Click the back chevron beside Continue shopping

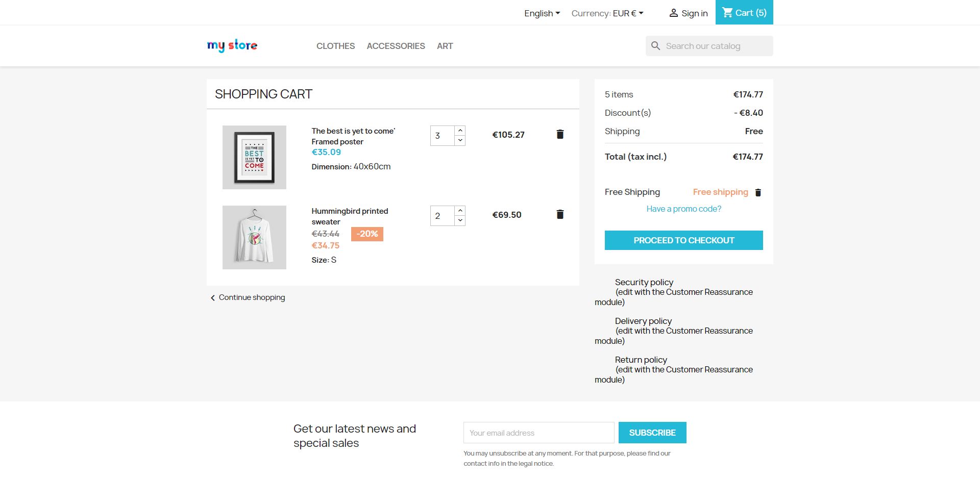pyautogui.click(x=213, y=298)
